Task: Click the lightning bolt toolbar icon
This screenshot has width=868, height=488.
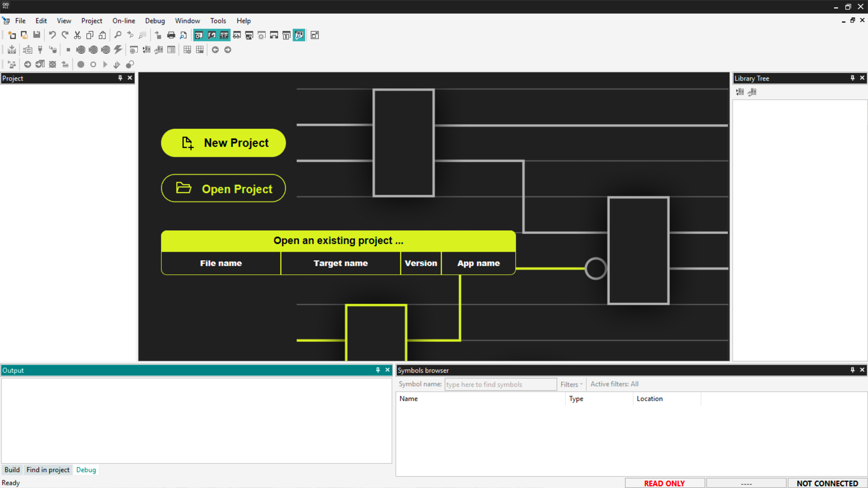Action: point(118,50)
